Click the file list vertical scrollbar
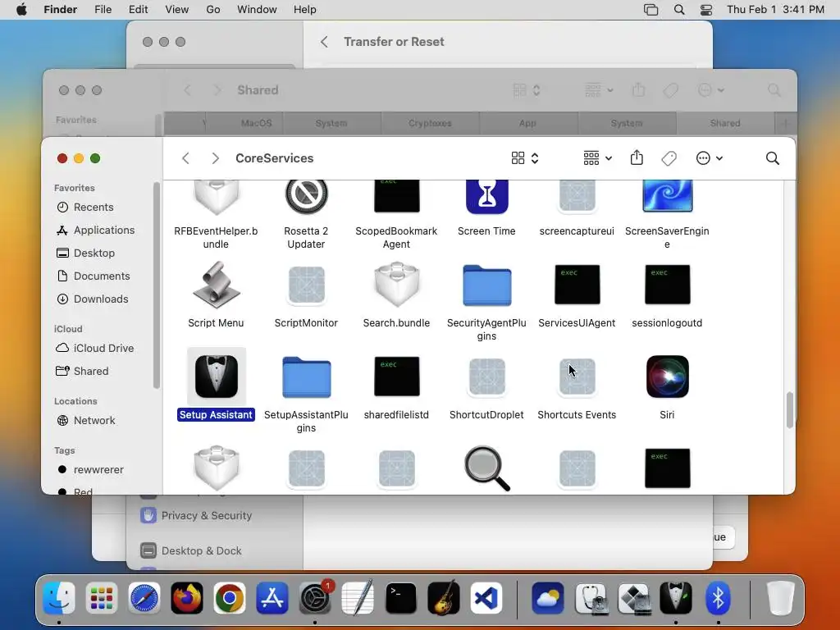840x630 pixels. [x=789, y=410]
